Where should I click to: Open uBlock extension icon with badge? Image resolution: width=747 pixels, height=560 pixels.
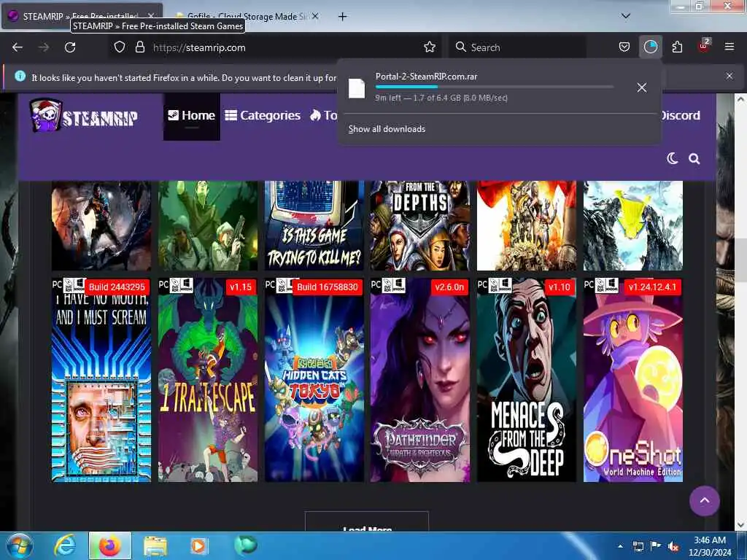click(704, 46)
